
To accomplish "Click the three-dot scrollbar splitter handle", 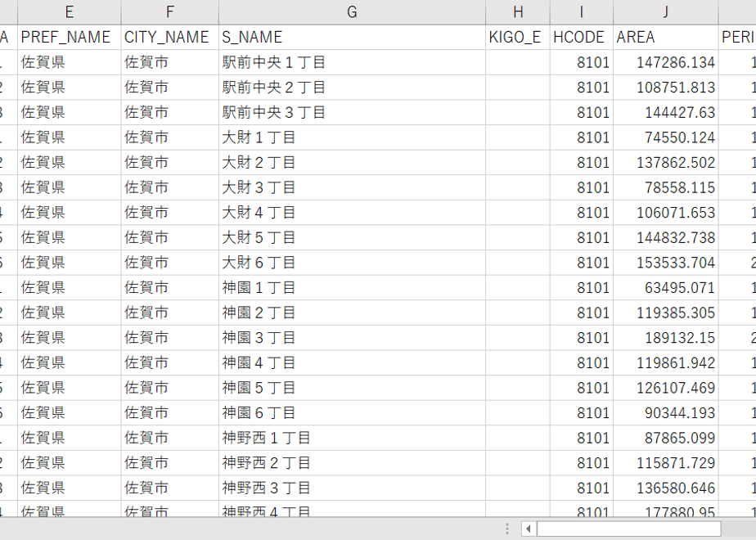I will (507, 529).
